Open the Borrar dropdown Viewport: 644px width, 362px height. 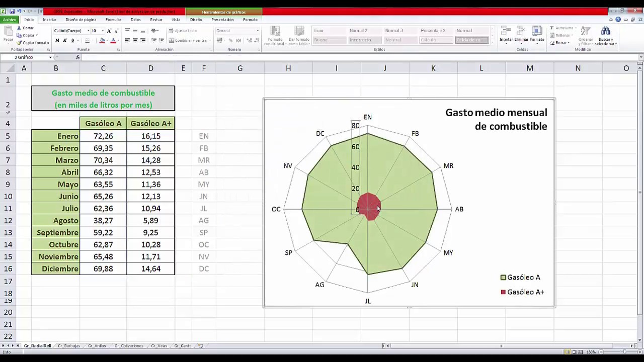click(559, 43)
